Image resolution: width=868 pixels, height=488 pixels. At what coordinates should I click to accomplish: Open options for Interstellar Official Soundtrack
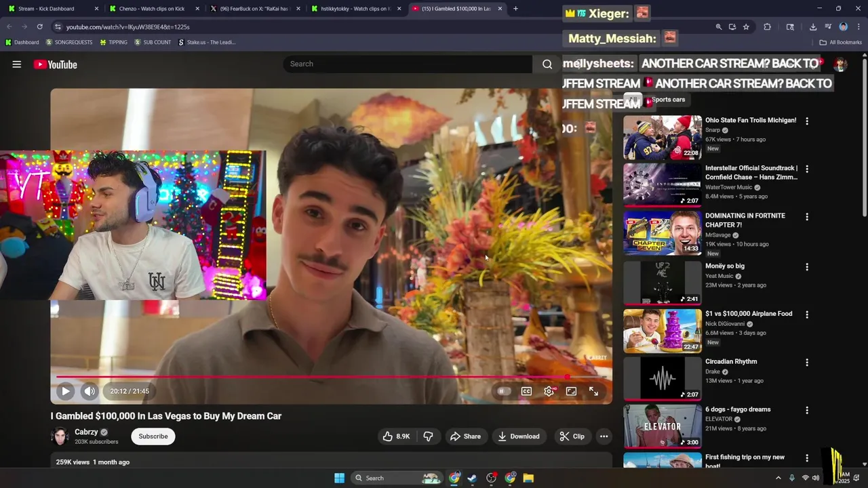(x=807, y=169)
